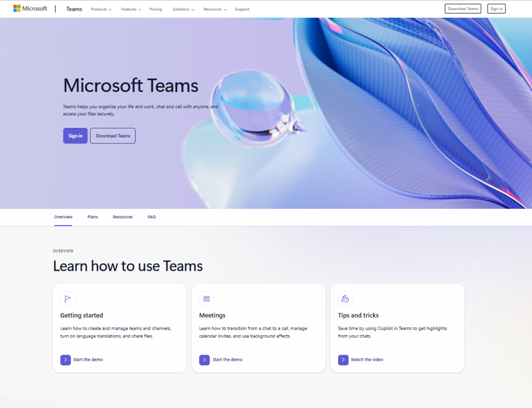Screen dimensions: 532x408
Task: Click arrow icon beside Getting started demo
Action: pyautogui.click(x=65, y=360)
